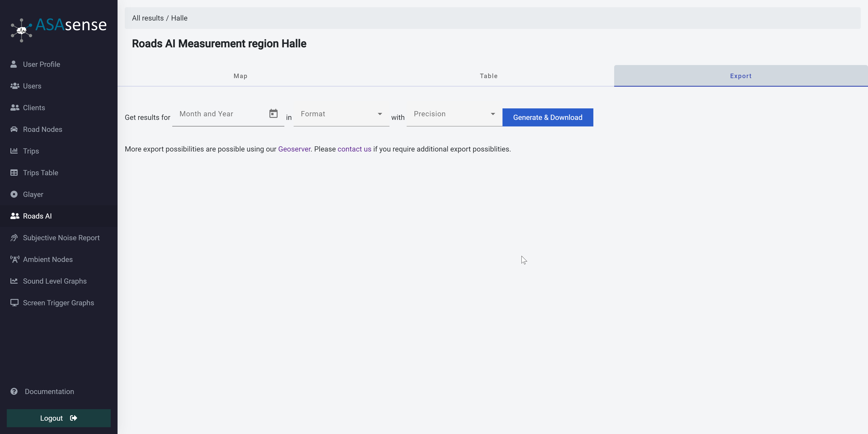This screenshot has width=868, height=434.
Task: Expand the Precision dropdown
Action: coord(454,114)
